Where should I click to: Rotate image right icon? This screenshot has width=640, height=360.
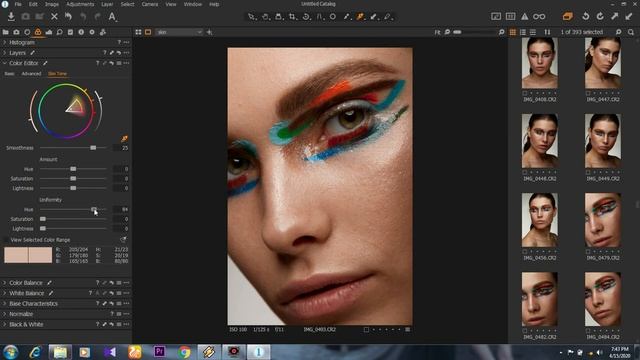tap(600, 16)
